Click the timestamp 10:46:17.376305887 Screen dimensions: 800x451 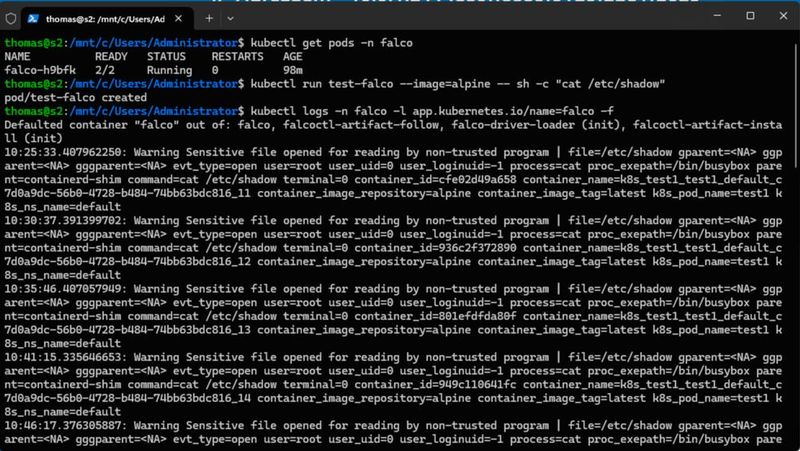pyautogui.click(x=65, y=425)
